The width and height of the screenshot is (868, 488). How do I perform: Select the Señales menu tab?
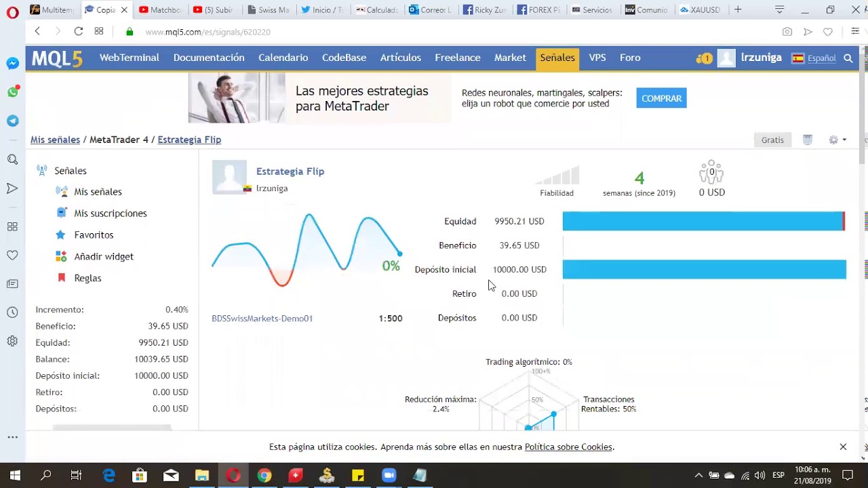pos(557,58)
